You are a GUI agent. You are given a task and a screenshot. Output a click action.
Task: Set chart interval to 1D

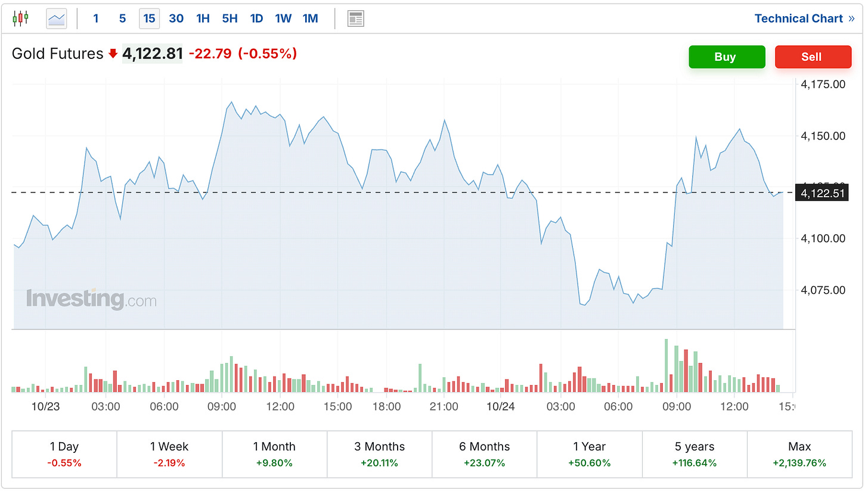click(x=256, y=18)
